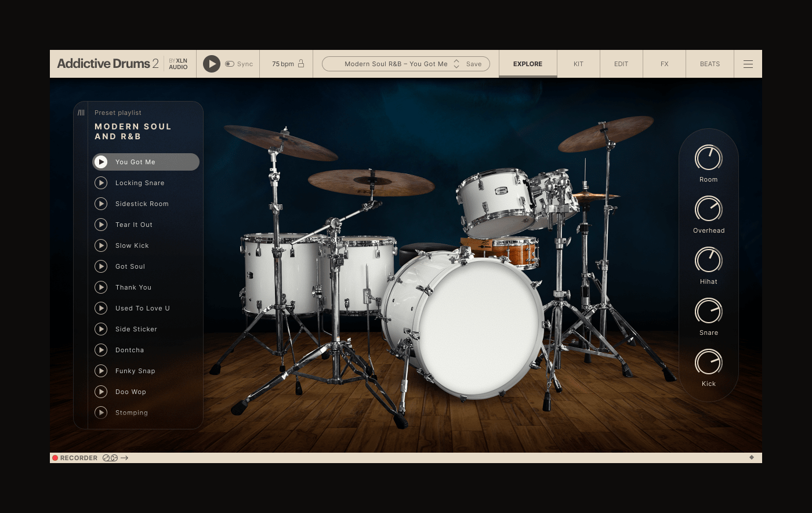Switch to the FX tab

(665, 64)
